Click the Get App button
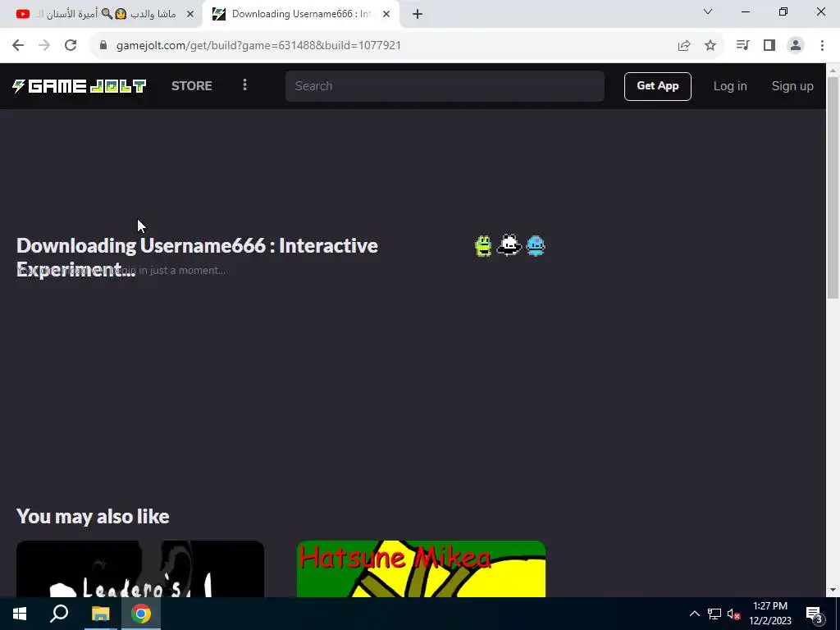 pos(657,85)
